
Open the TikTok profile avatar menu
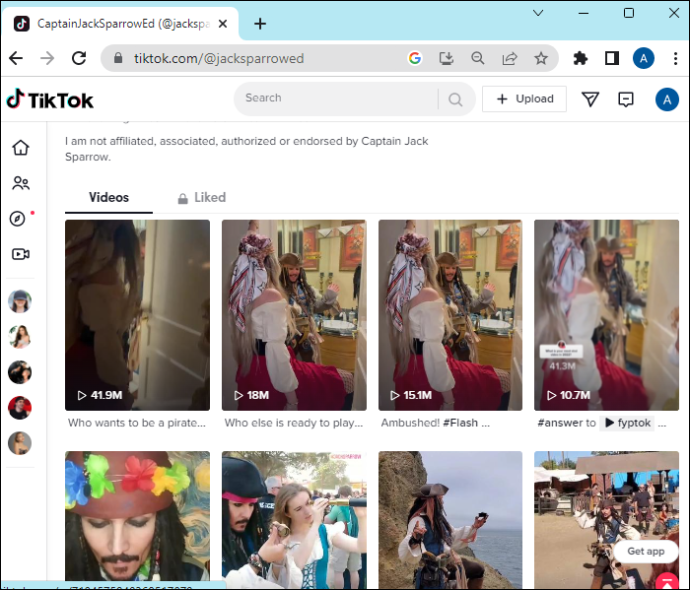pyautogui.click(x=667, y=99)
